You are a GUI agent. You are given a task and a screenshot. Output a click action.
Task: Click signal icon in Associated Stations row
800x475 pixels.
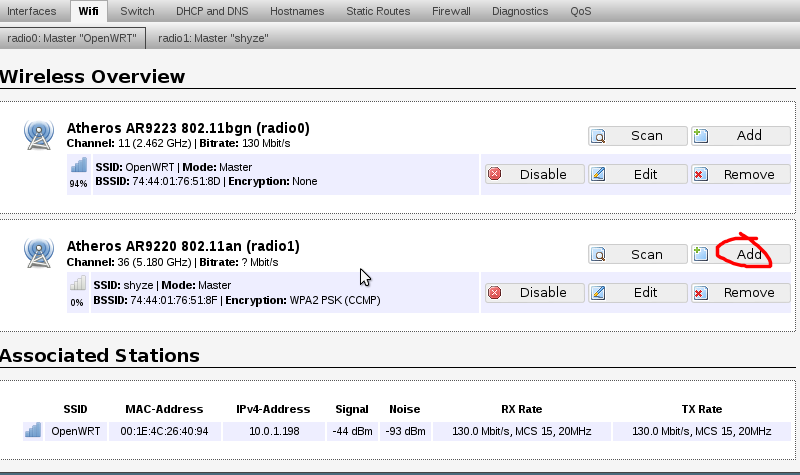point(33,431)
